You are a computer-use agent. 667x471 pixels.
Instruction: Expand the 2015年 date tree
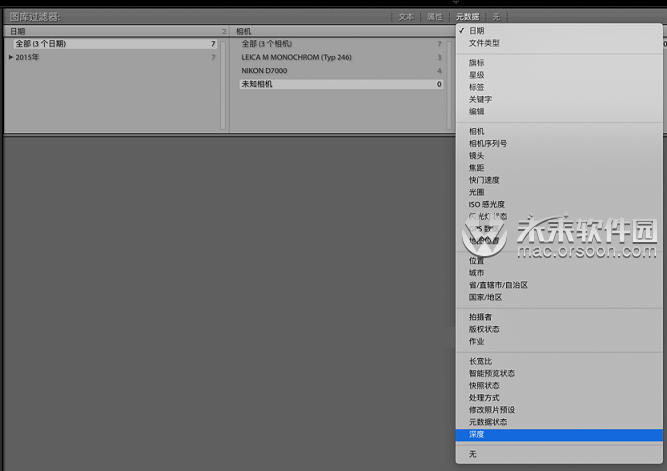(x=11, y=57)
